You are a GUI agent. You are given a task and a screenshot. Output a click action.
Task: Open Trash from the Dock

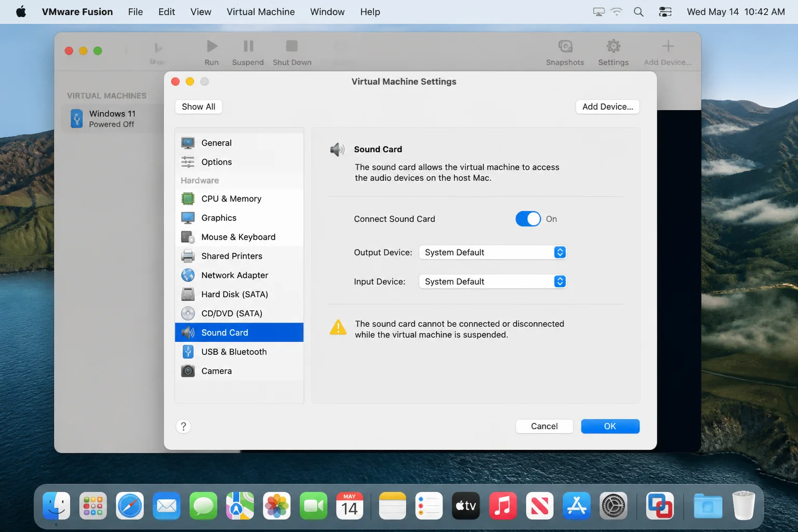[x=743, y=506]
